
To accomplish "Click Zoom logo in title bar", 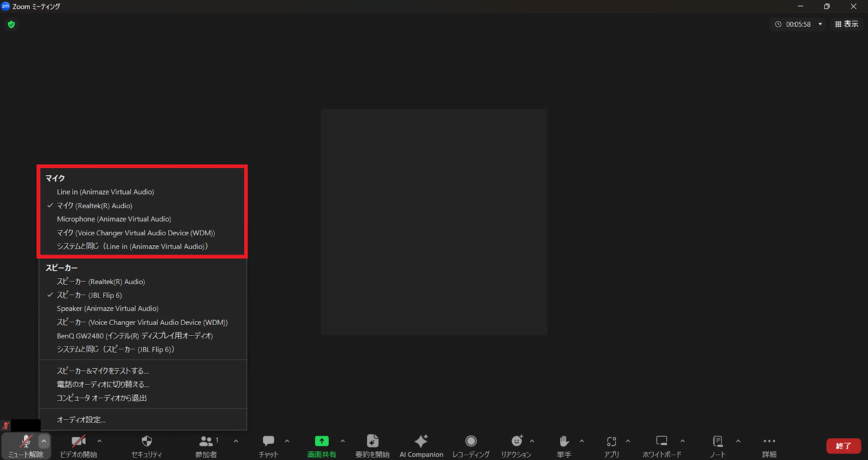I will point(5,7).
